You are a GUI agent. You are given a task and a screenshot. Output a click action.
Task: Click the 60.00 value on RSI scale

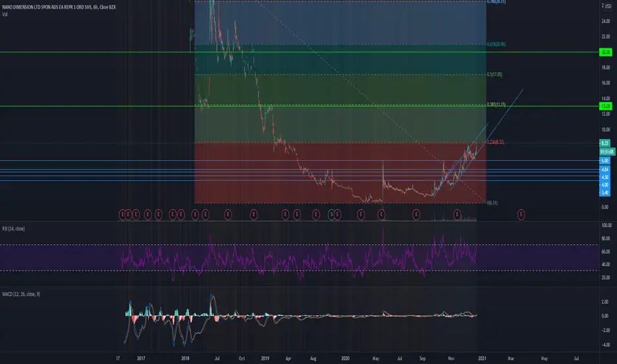606,251
